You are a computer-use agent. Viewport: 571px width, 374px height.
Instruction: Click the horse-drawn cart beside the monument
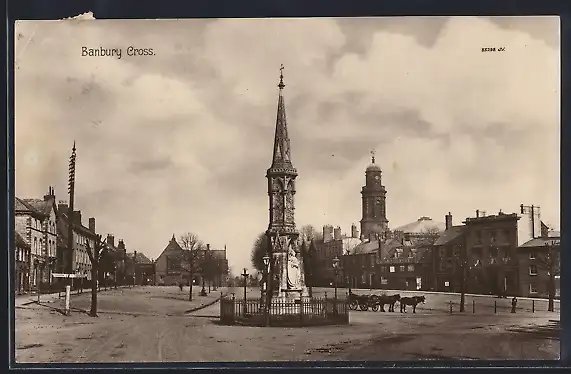click(363, 302)
